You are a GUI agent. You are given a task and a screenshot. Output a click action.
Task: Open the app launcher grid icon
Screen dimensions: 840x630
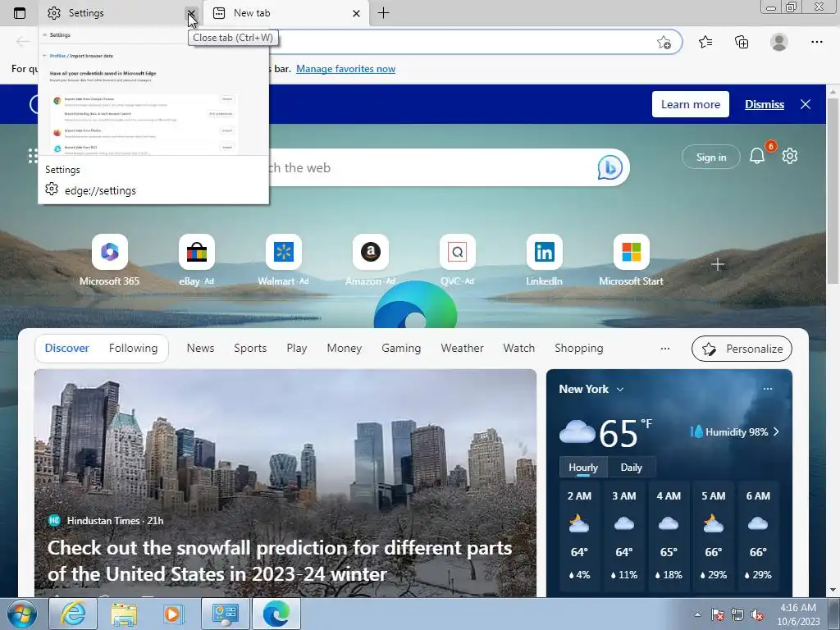pyautogui.click(x=32, y=156)
